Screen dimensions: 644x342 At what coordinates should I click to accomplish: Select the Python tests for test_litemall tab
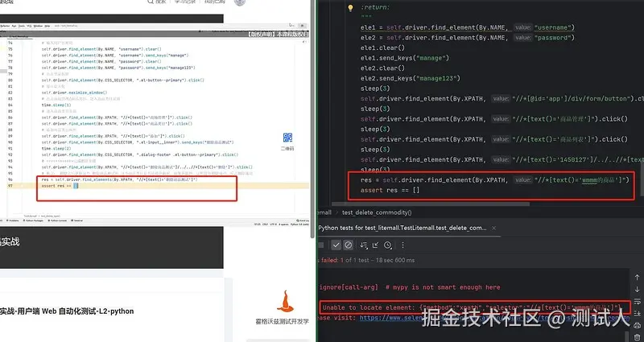[402, 228]
